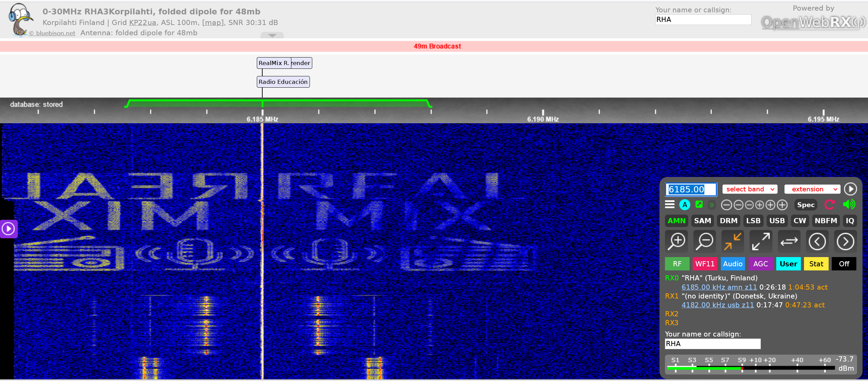This screenshot has height=381, width=868.
Task: Click the Radio Educación station label
Action: (x=283, y=82)
